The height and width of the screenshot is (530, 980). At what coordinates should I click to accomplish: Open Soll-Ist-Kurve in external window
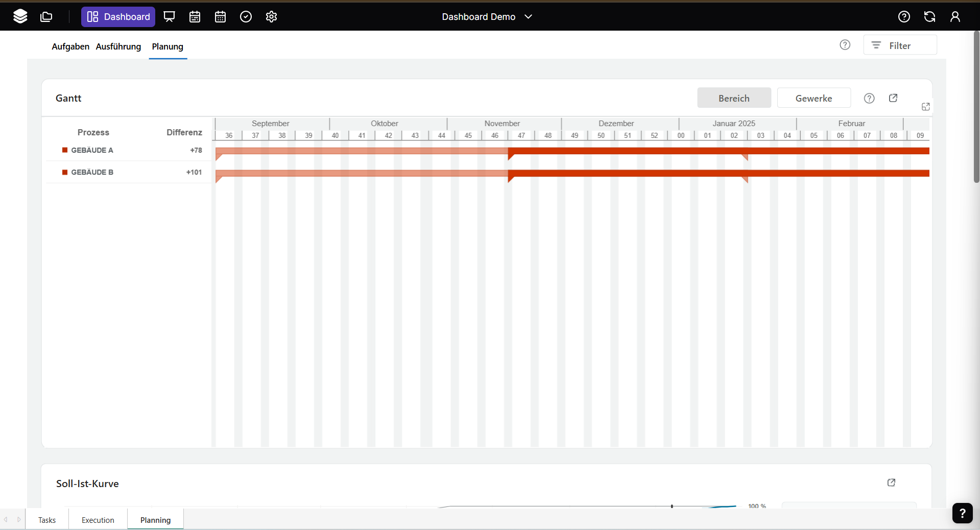click(x=891, y=483)
